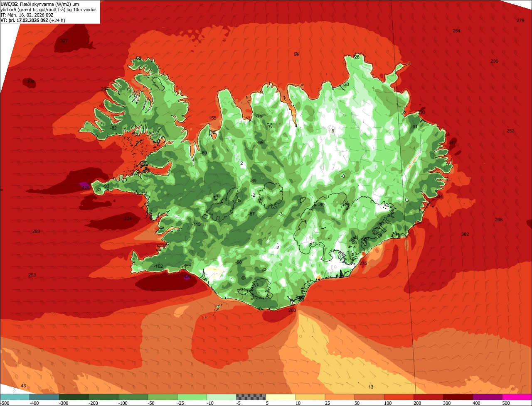Click the map value "275" off the southeast coast
Screen dimensions: 532x406
pyautogui.click(x=363, y=263)
